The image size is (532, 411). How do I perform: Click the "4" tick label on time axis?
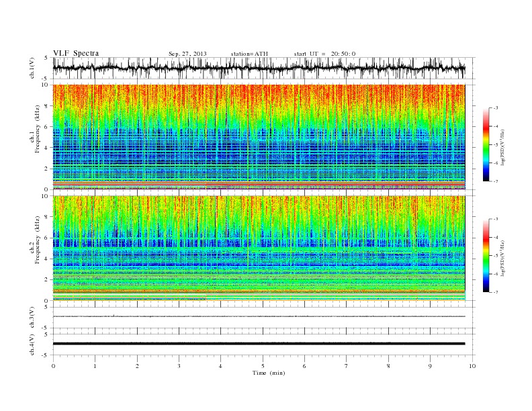tap(220, 366)
